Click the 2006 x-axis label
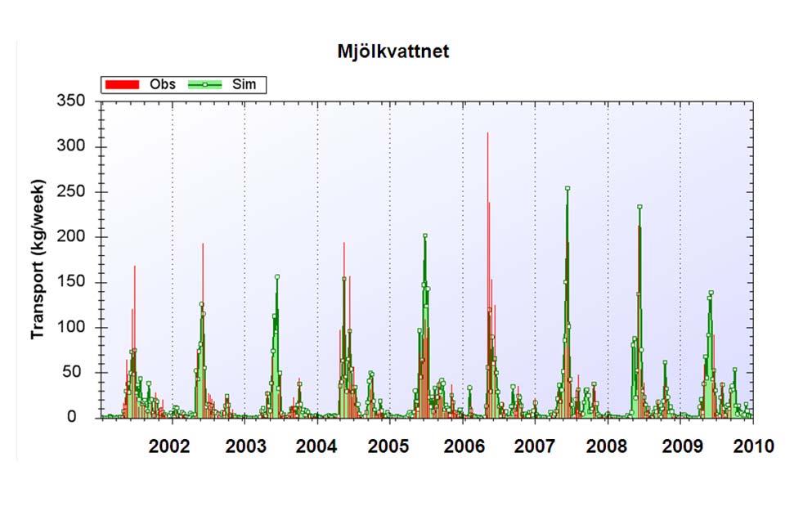 [x=464, y=446]
